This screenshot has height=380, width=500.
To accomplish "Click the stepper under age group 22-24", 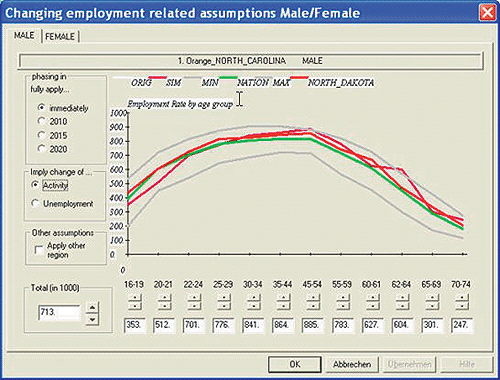I will (x=194, y=302).
